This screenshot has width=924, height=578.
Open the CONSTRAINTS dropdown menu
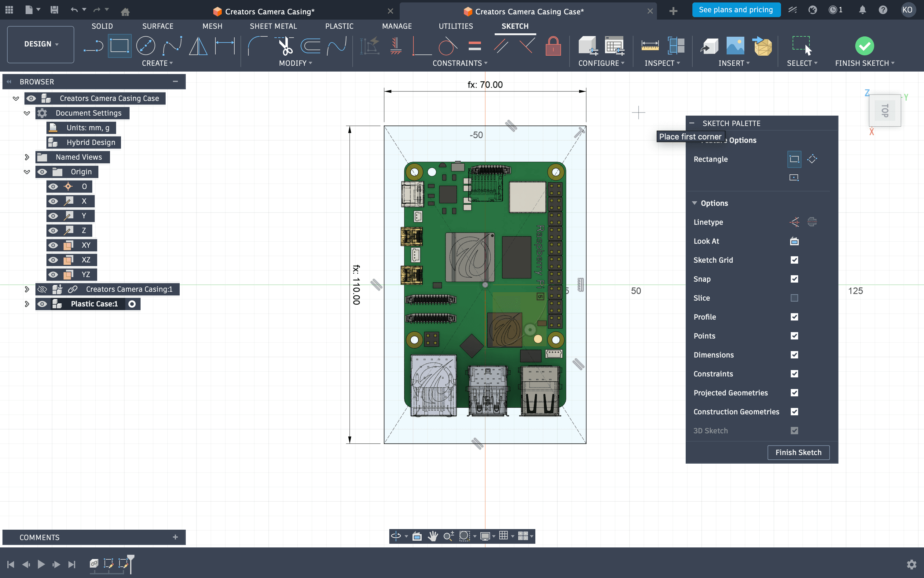pyautogui.click(x=460, y=63)
